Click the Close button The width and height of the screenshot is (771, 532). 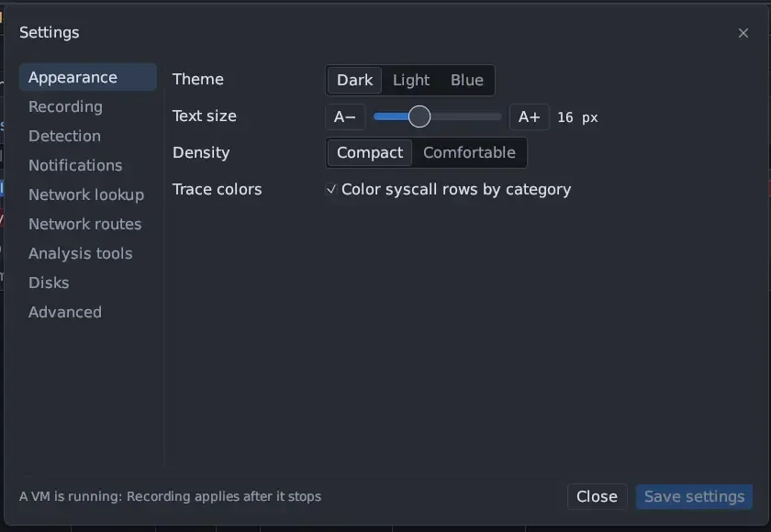(x=597, y=496)
